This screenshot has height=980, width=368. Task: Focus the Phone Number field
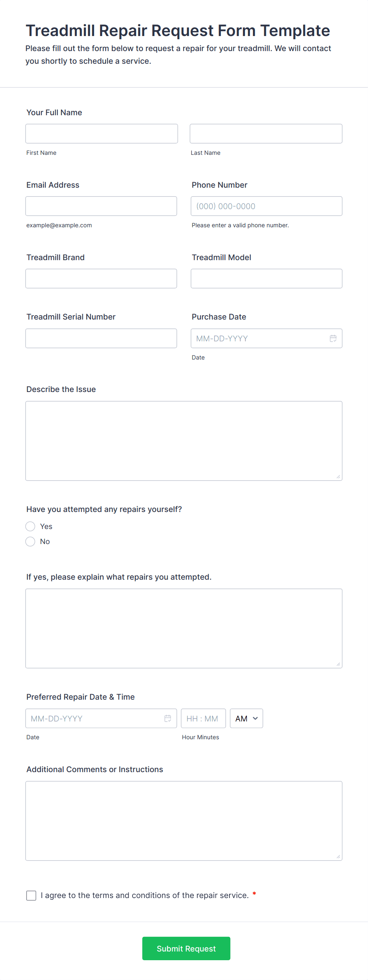coord(266,206)
